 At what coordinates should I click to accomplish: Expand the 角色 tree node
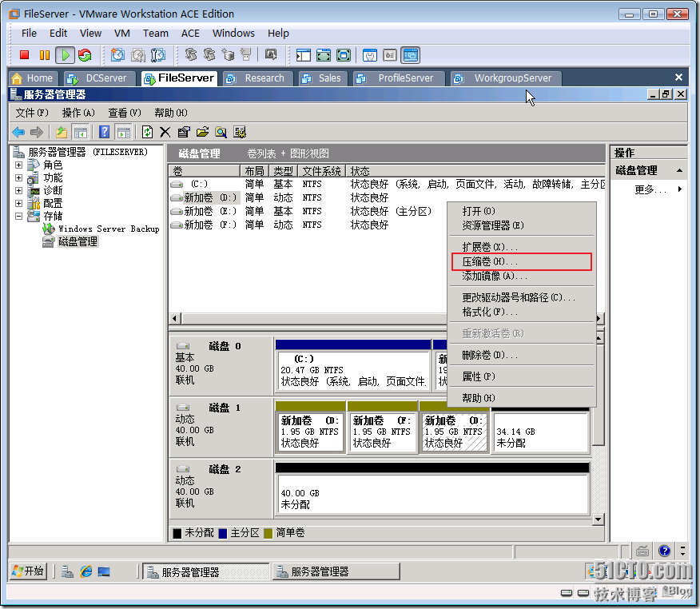tap(18, 165)
